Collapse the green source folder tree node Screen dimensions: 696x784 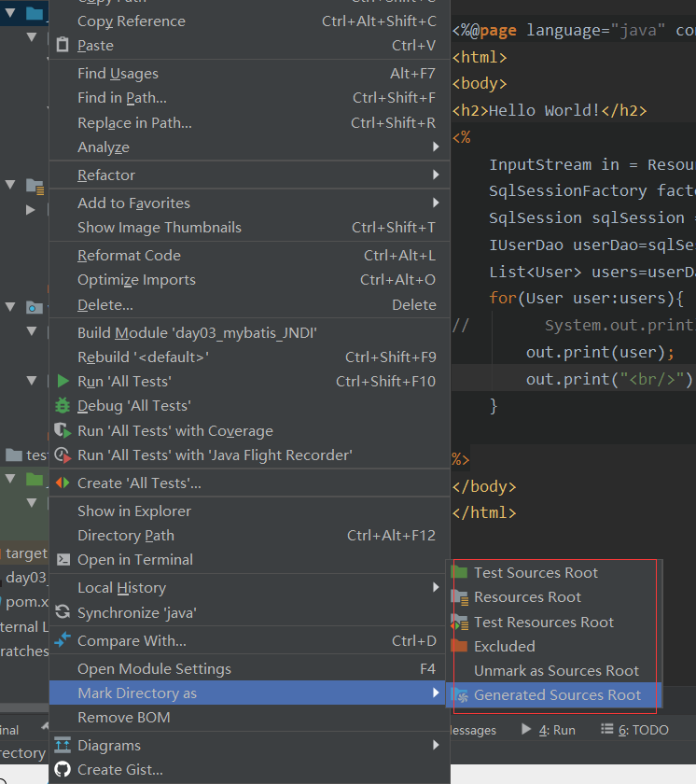coord(10,479)
